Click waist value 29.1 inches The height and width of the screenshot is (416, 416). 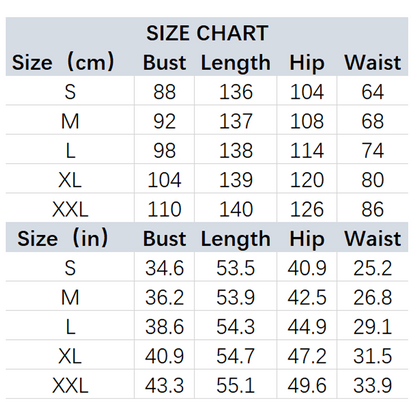[373, 327]
